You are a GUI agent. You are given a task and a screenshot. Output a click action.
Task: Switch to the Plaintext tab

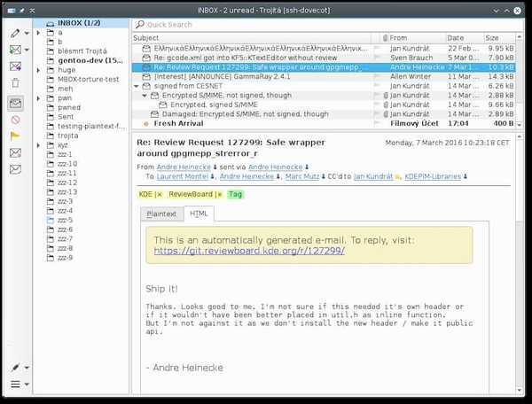pos(162,214)
